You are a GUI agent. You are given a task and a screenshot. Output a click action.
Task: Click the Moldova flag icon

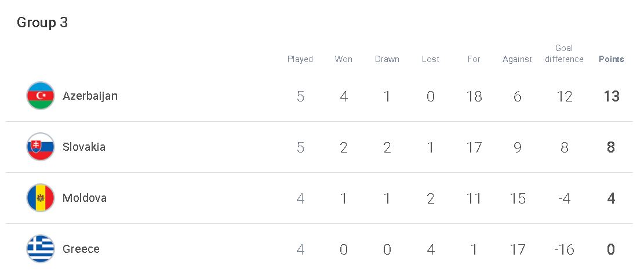tap(41, 198)
